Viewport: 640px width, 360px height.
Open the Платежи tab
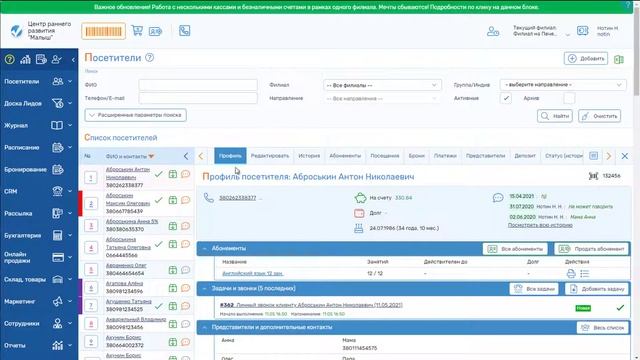pyautogui.click(x=445, y=156)
